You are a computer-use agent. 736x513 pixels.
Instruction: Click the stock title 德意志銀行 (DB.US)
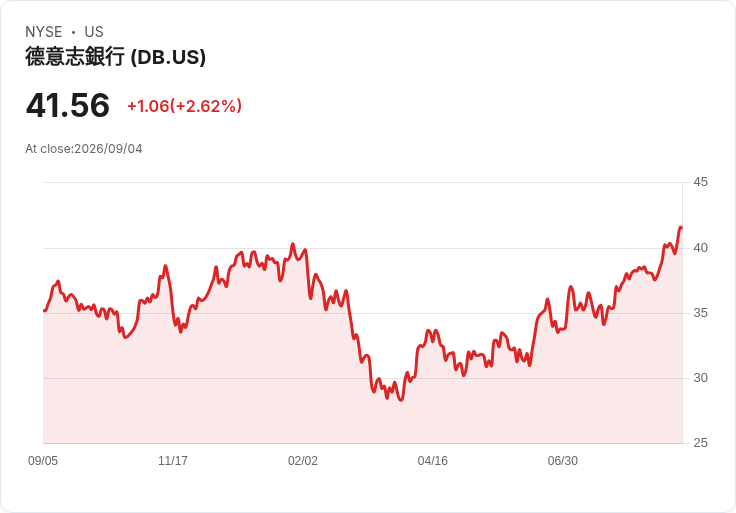[x=115, y=57]
